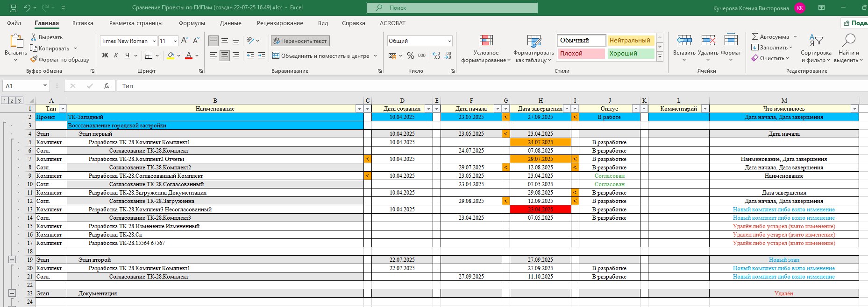Click Insert cells (Вставить) icon
This screenshot has width=868, height=307.
(x=684, y=41)
